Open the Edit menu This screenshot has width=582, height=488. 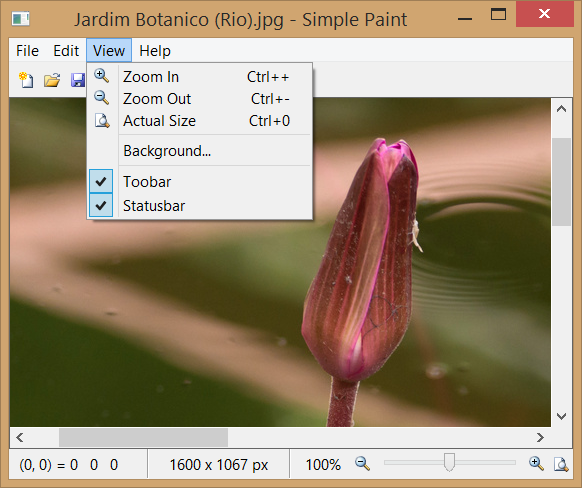pos(66,50)
